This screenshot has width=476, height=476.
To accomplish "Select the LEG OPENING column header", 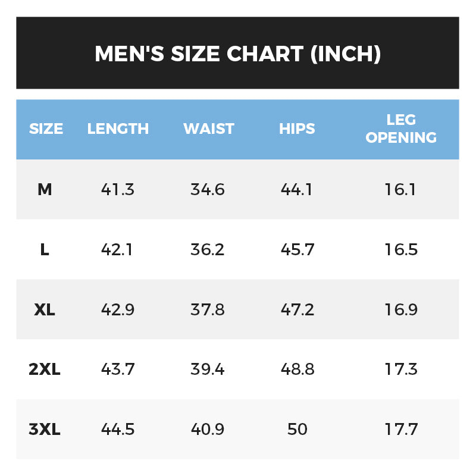I will [401, 129].
